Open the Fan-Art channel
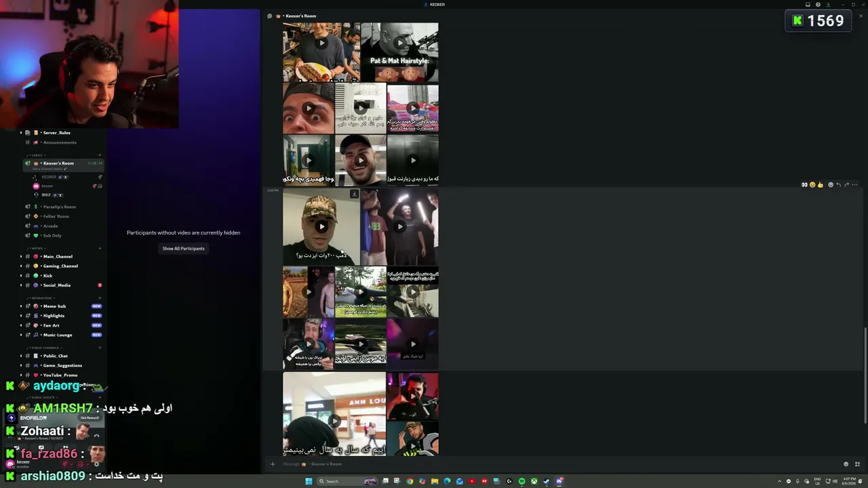Viewport: 868px width, 488px height. (51, 325)
